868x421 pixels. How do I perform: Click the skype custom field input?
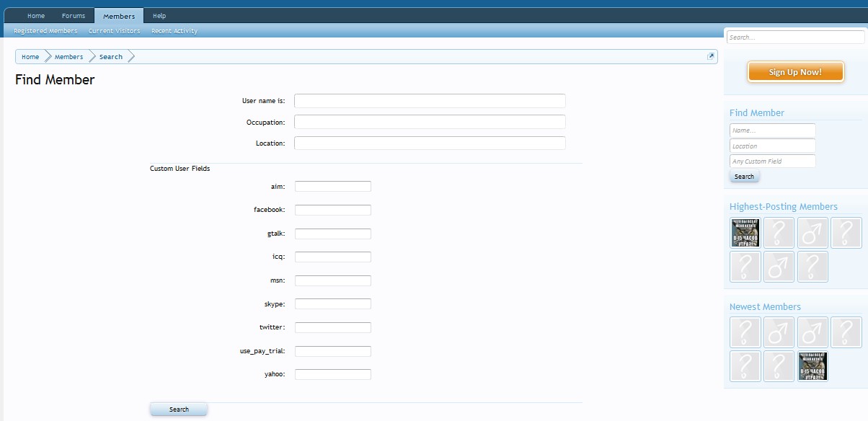[x=333, y=304]
